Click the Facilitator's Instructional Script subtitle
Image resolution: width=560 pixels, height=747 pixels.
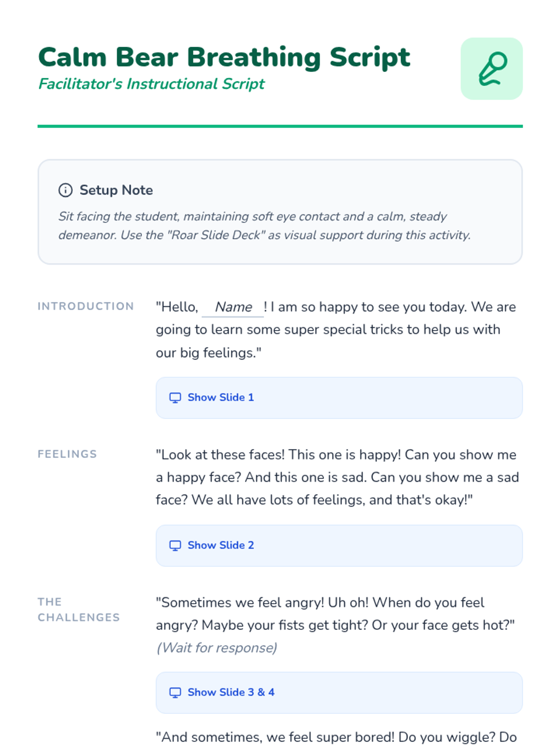click(x=151, y=84)
